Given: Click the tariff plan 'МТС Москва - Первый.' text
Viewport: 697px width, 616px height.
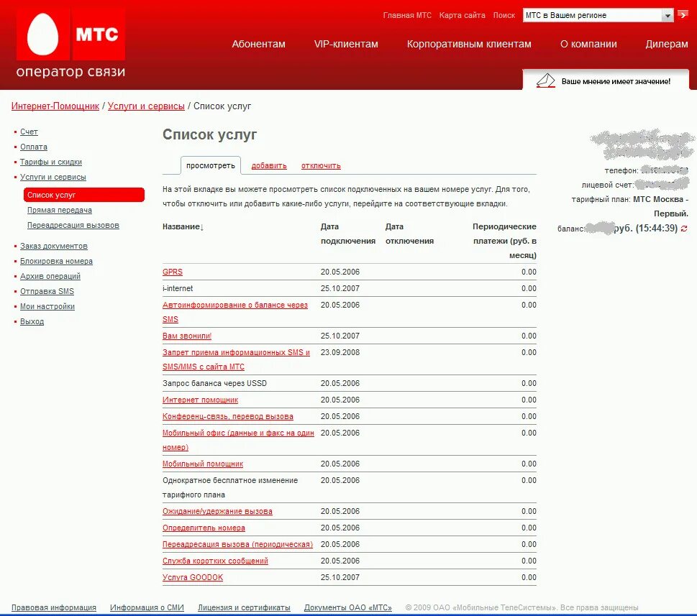Looking at the screenshot, I should point(660,206).
